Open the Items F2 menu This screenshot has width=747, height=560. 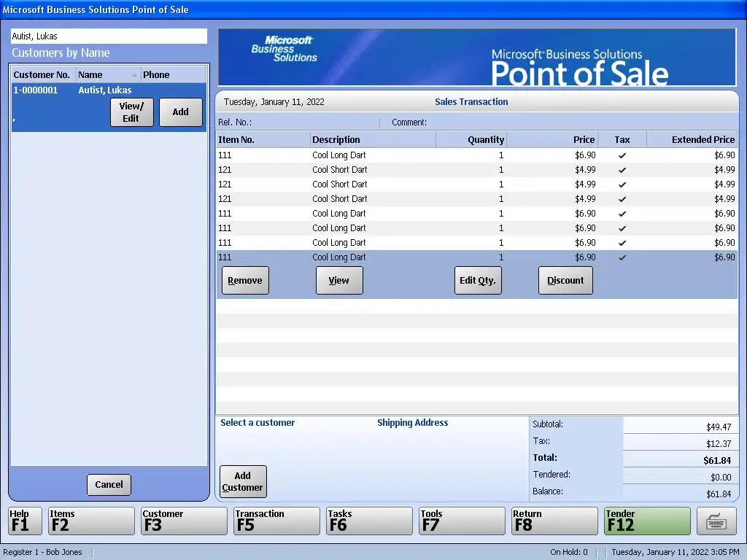click(91, 521)
